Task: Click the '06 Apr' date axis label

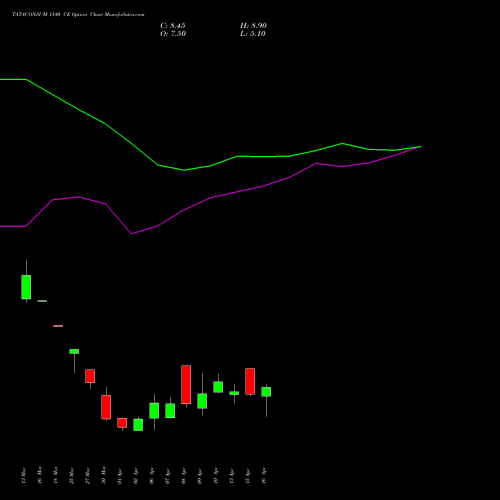Action: [x=151, y=477]
